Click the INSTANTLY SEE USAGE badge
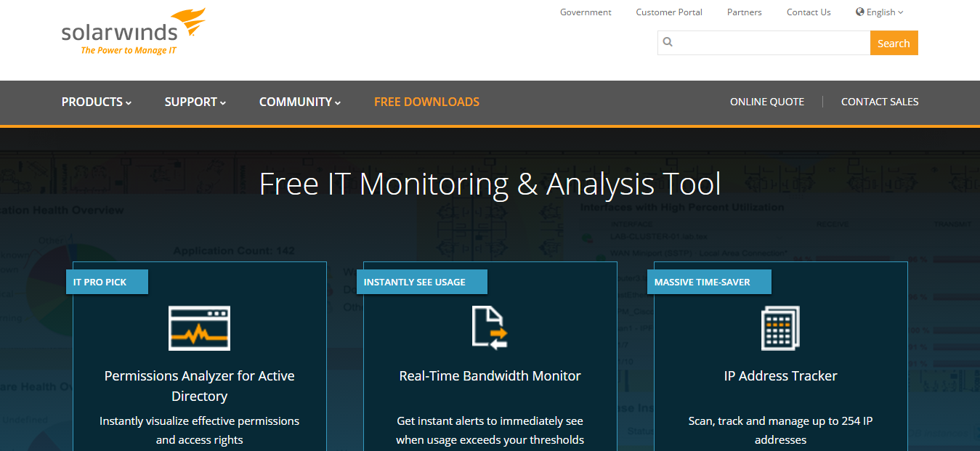Screen dimensions: 980x451 (422, 282)
